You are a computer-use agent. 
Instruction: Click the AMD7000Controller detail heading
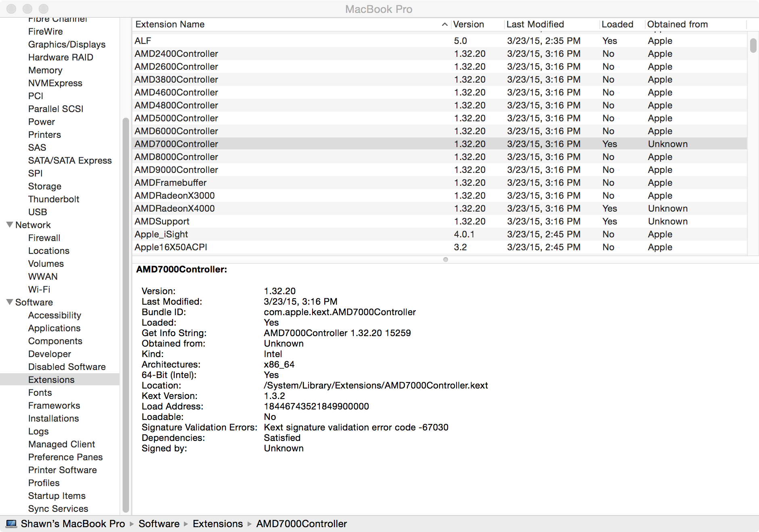point(181,269)
